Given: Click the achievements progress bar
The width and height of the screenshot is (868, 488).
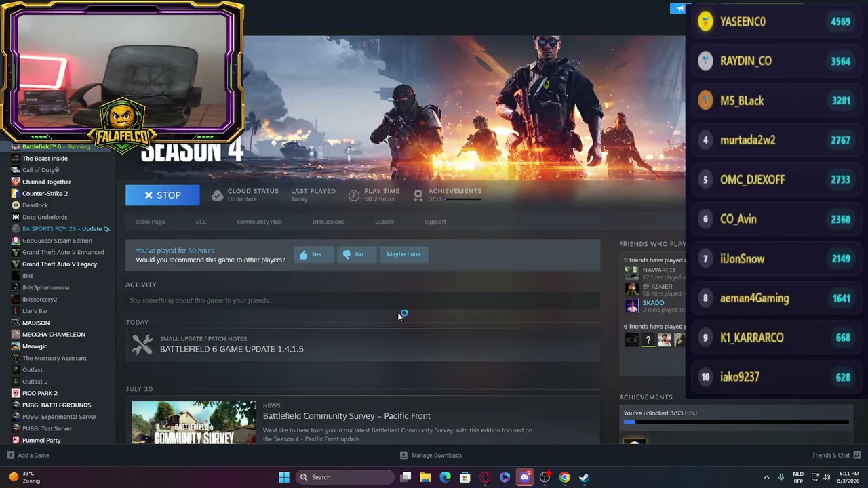Looking at the screenshot, I should pos(736,422).
